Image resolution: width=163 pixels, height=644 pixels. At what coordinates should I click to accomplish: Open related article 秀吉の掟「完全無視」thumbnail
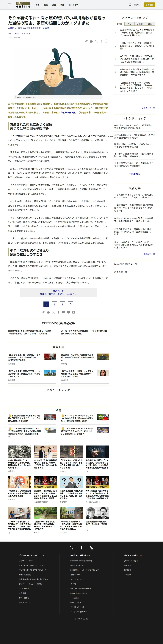point(103,357)
